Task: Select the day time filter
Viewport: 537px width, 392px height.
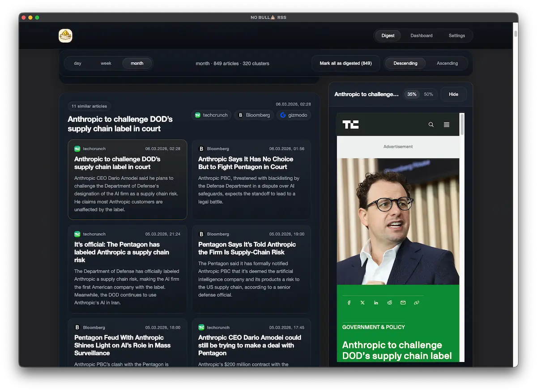Action: click(x=77, y=63)
